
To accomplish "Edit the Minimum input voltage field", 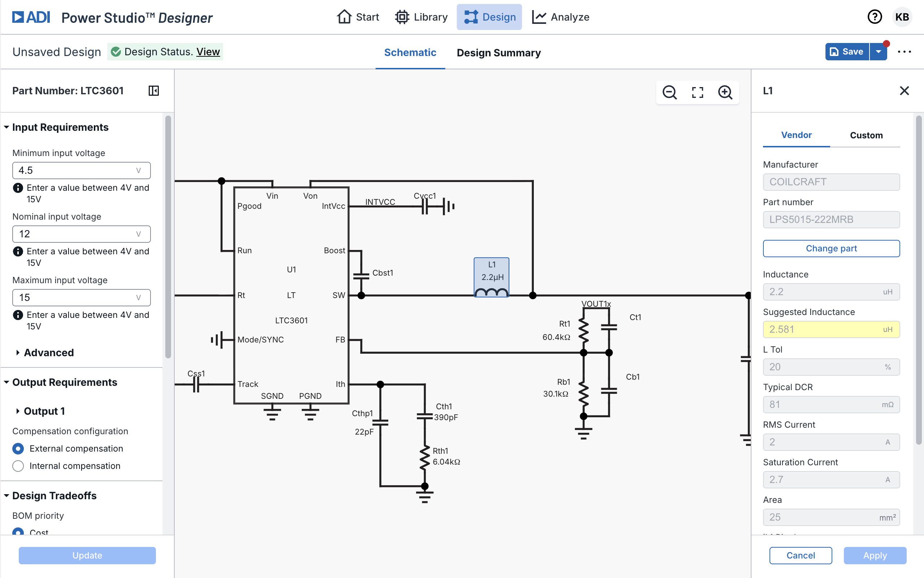I will click(81, 171).
